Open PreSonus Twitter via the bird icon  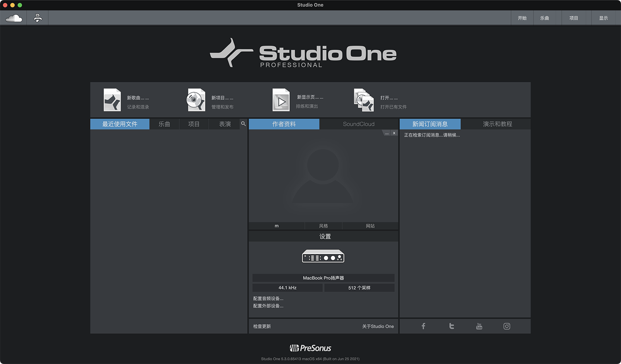click(451, 326)
